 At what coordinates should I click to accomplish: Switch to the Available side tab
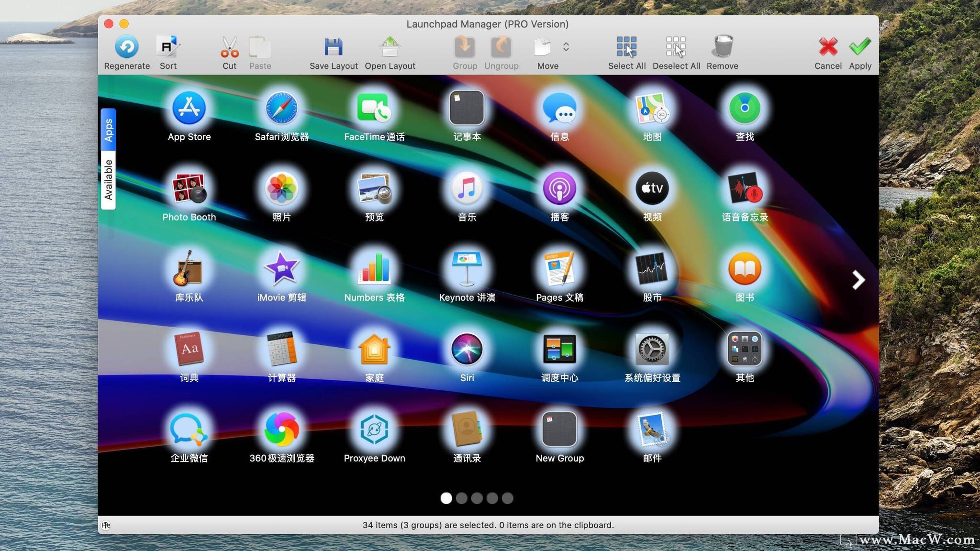tap(109, 180)
